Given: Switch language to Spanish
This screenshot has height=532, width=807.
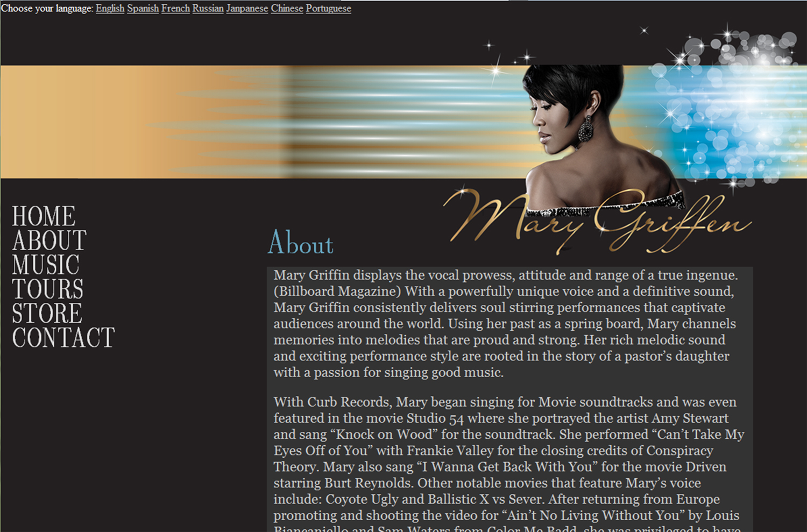Looking at the screenshot, I should [143, 9].
